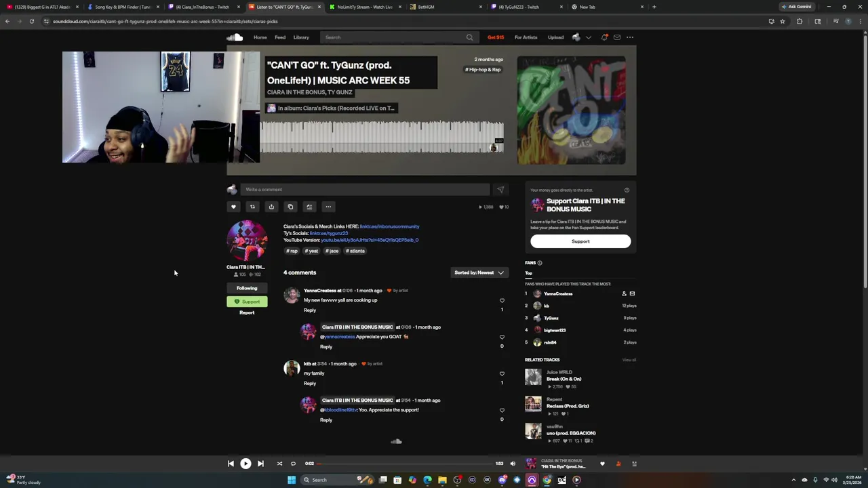The image size is (868, 488).
Task: Repost the track
Action: click(252, 207)
